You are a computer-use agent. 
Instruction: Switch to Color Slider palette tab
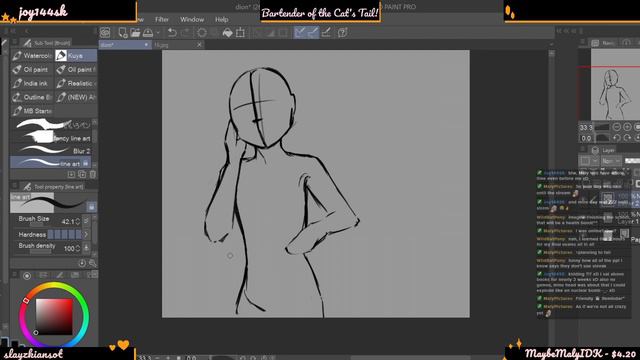point(43,276)
